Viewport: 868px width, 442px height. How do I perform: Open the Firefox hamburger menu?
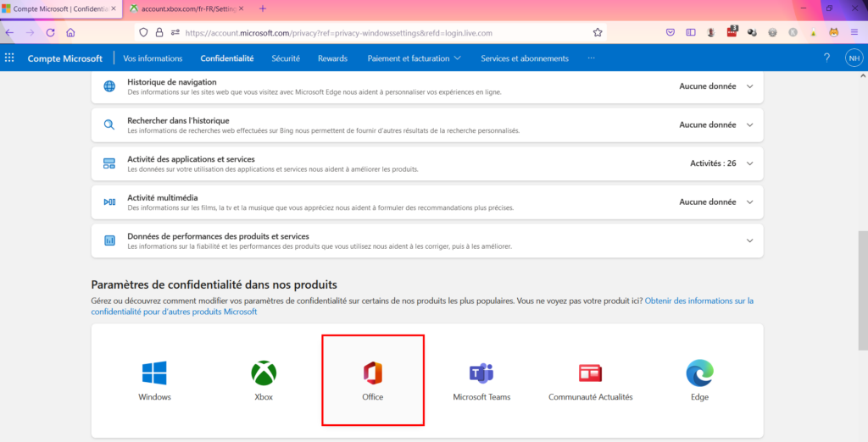(x=854, y=33)
